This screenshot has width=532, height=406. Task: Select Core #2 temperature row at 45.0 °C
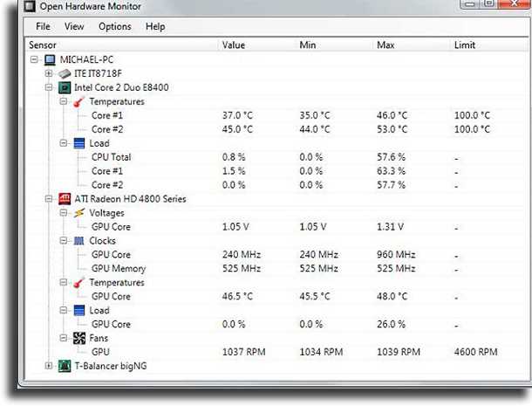pos(276,129)
